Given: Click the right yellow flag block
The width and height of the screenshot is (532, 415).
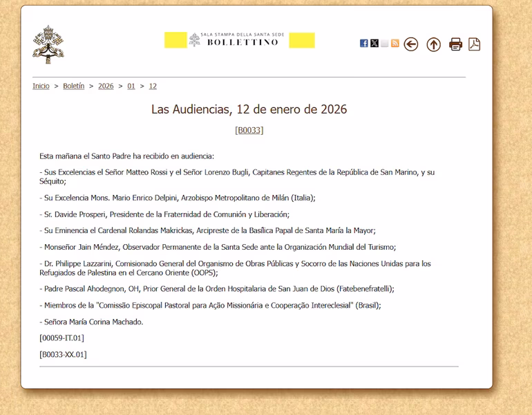Looking at the screenshot, I should 302,40.
